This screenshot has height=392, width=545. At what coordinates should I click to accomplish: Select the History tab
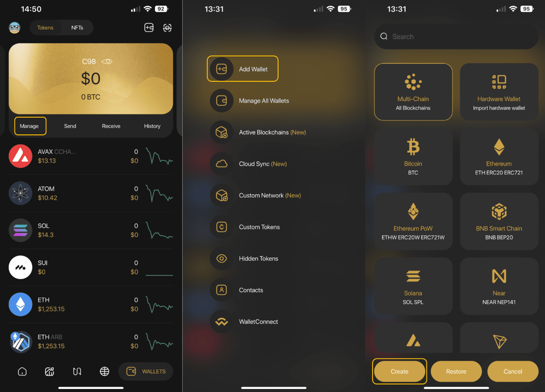pyautogui.click(x=152, y=125)
